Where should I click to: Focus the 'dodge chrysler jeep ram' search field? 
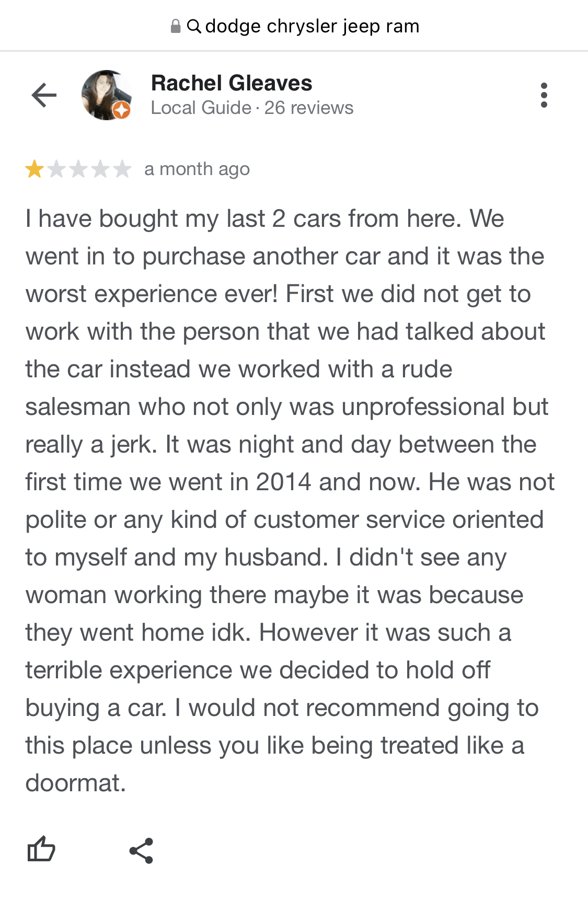(x=294, y=26)
